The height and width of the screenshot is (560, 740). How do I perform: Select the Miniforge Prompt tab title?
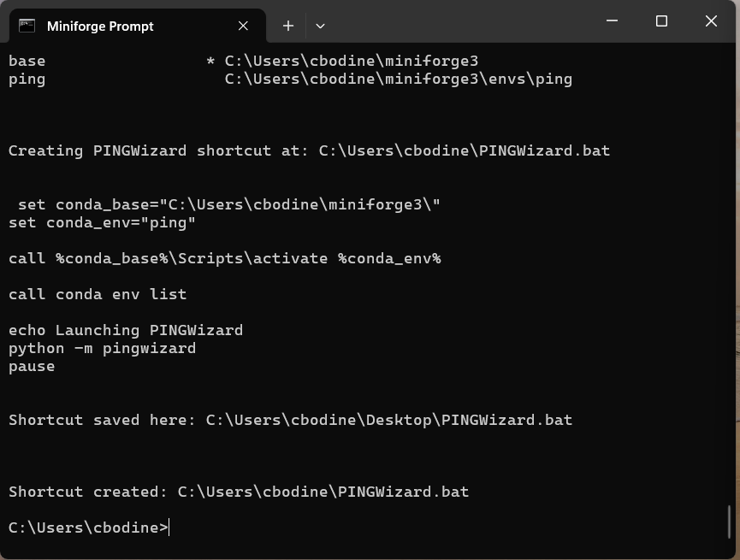(x=100, y=27)
